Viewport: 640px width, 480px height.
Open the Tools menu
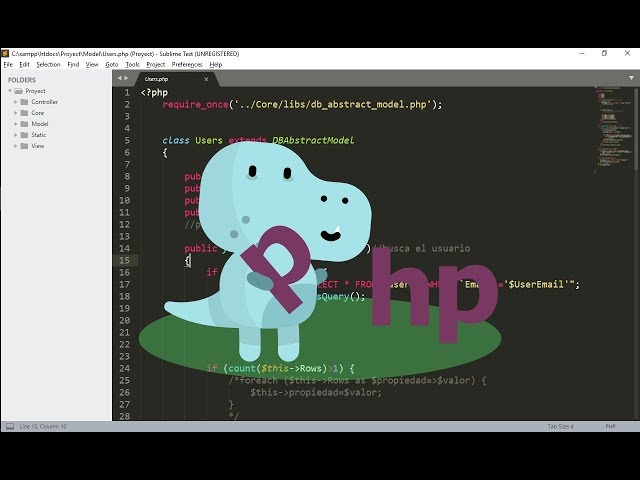pyautogui.click(x=132, y=64)
